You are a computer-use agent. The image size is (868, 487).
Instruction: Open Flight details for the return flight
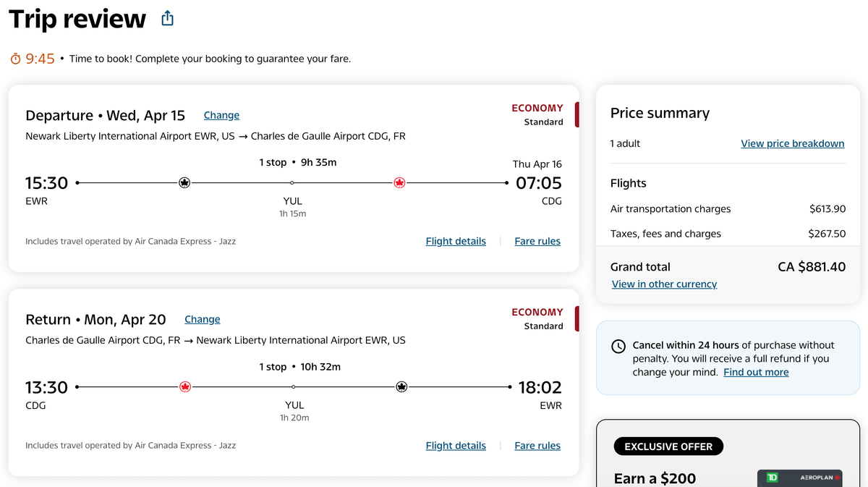(x=456, y=445)
